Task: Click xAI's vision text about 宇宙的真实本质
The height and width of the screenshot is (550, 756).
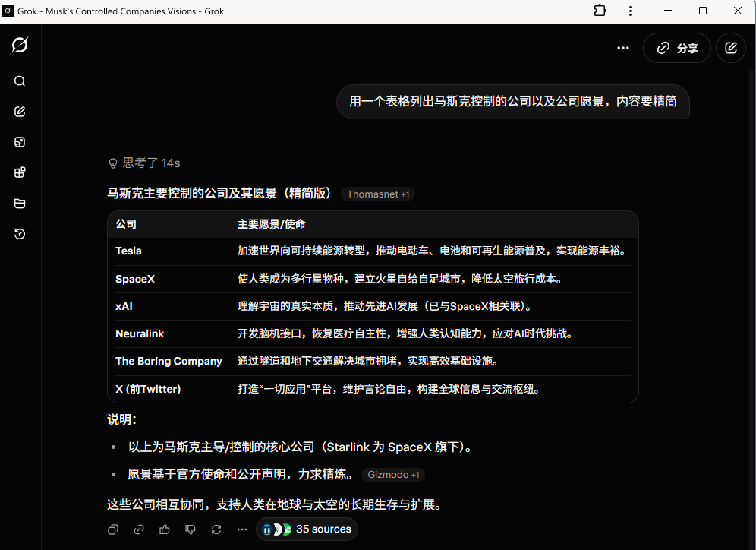Action: tap(386, 306)
